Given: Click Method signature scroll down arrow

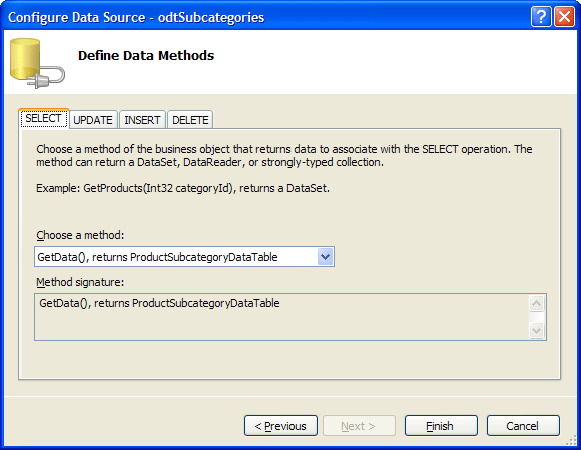Looking at the screenshot, I should (x=537, y=330).
